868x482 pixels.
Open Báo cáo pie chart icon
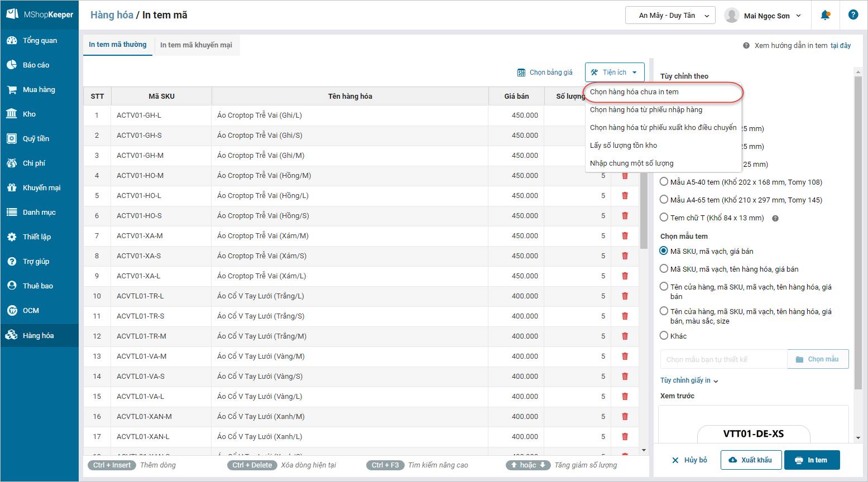(12, 65)
